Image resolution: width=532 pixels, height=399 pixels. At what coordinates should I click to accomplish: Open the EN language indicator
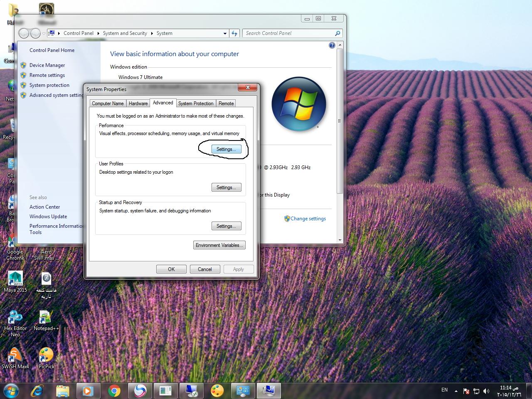point(444,390)
